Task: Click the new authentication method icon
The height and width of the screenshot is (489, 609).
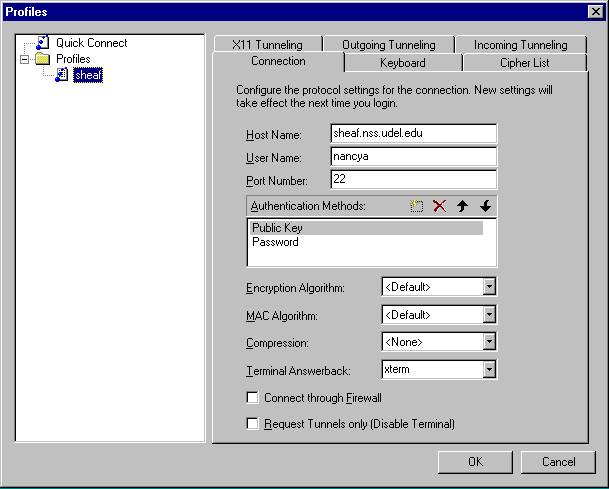Action: pos(417,206)
